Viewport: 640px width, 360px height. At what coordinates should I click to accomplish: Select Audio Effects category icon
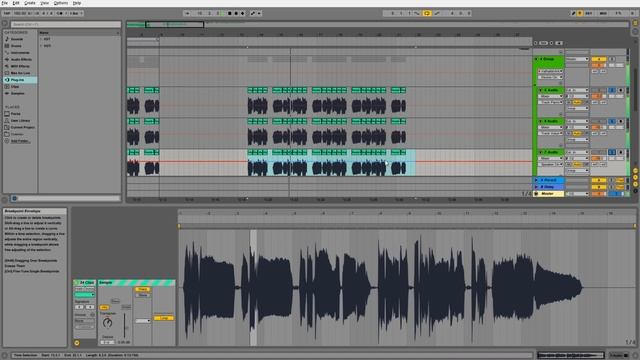coord(7,59)
